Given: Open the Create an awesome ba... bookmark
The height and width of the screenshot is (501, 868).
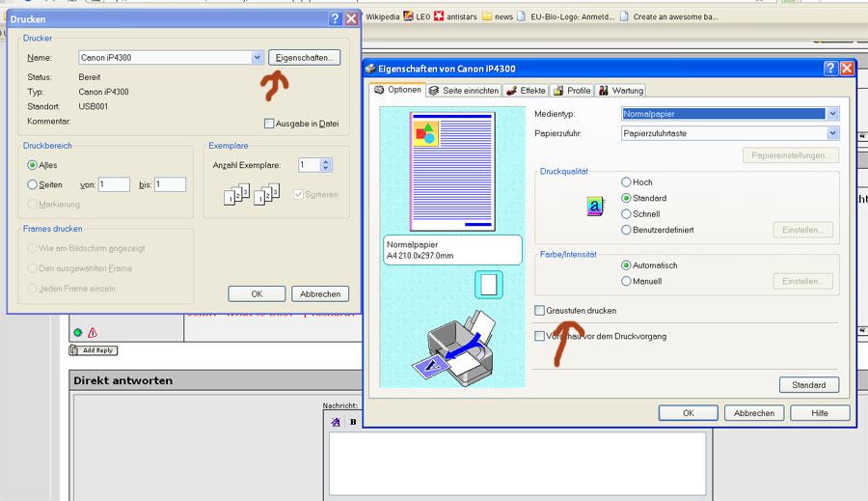Looking at the screenshot, I should click(668, 16).
